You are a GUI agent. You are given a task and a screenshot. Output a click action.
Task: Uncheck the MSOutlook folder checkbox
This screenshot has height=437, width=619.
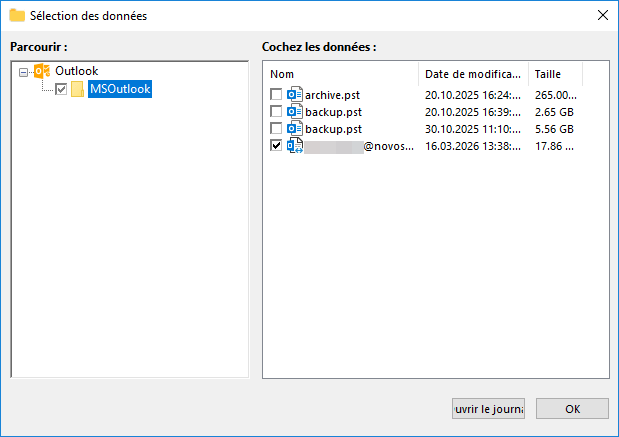point(61,90)
